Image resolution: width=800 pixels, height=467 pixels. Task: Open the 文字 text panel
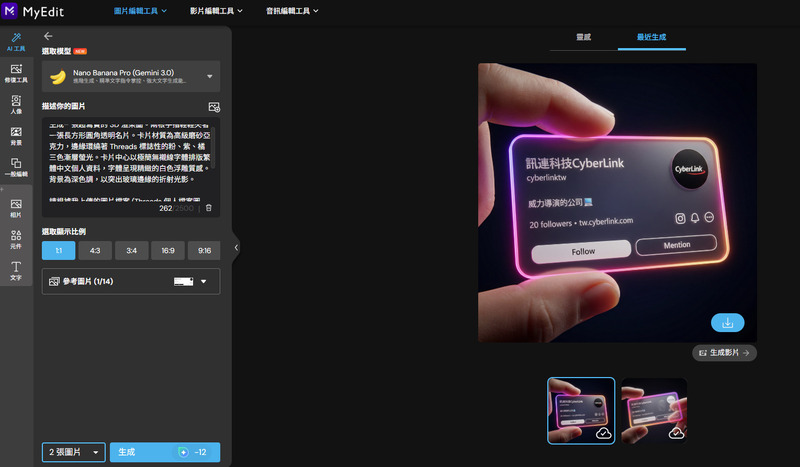click(16, 271)
